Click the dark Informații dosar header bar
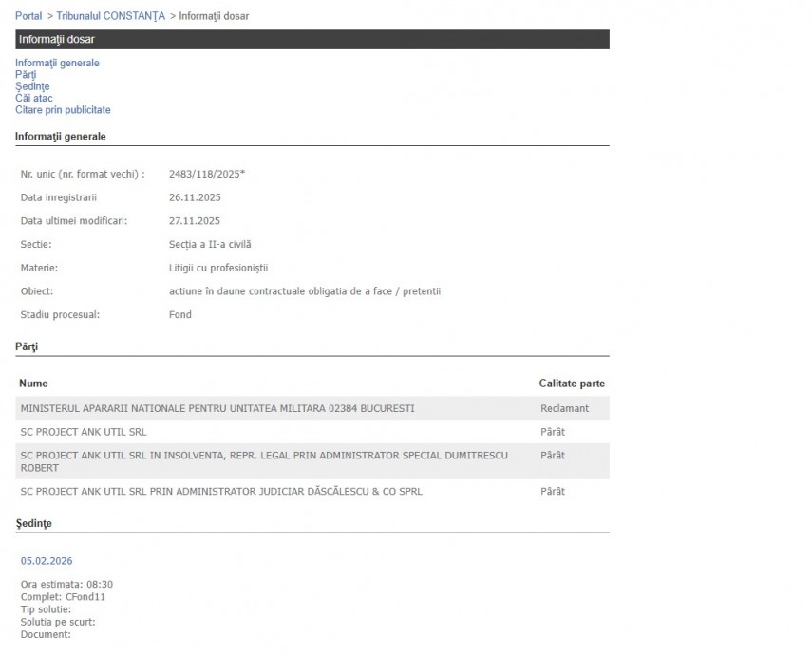This screenshot has height=655, width=812. point(312,40)
